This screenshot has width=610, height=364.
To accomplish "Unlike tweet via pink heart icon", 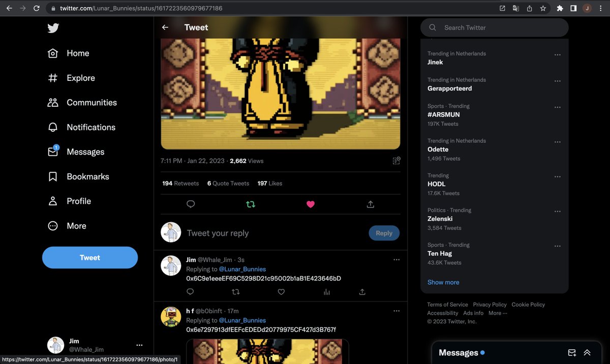I will (x=311, y=204).
